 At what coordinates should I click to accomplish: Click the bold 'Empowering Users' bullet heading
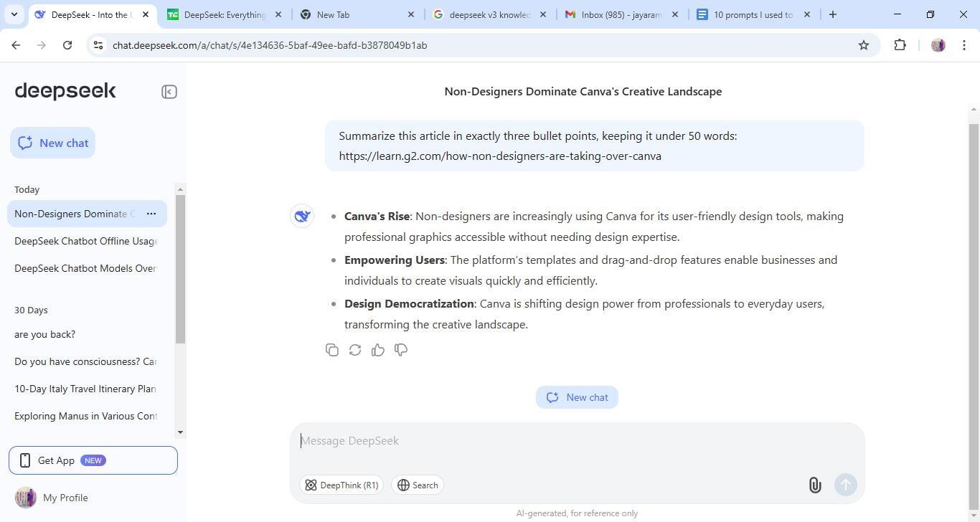pos(395,260)
